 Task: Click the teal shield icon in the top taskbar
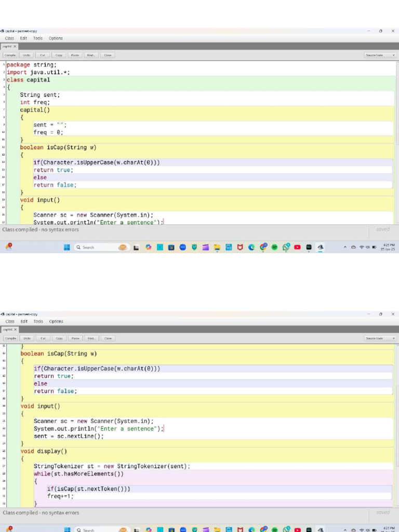pos(194,247)
